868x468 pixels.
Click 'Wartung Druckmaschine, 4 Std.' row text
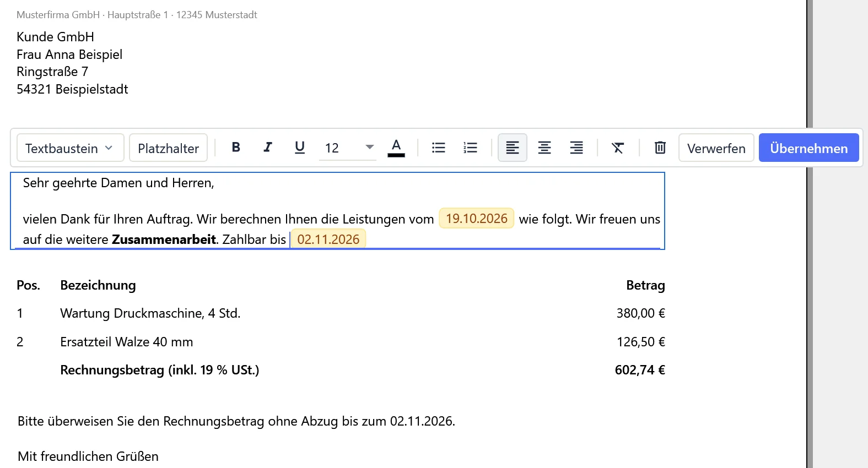coord(150,313)
